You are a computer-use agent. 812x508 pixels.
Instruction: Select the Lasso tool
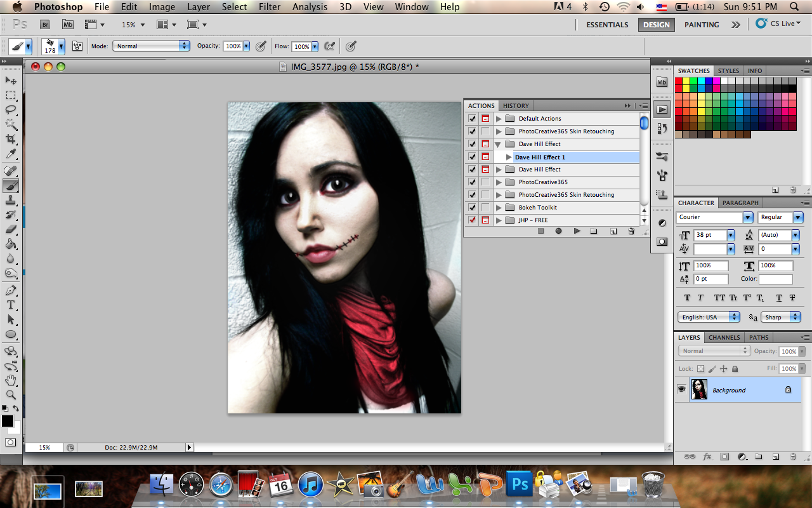pos(11,109)
